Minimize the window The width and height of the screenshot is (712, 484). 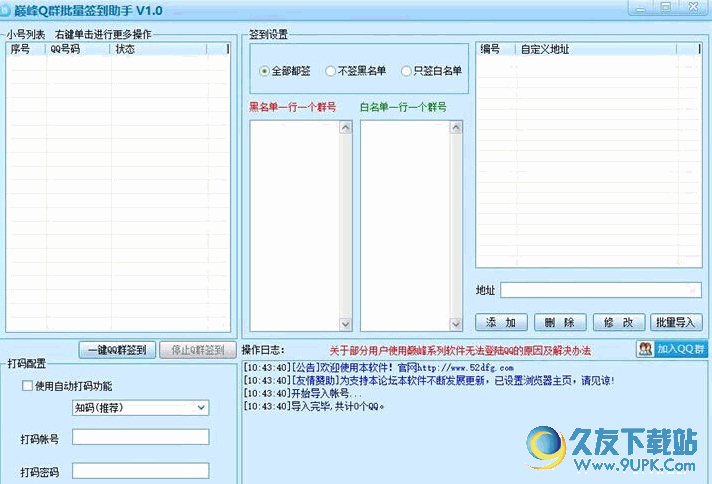coord(641,7)
